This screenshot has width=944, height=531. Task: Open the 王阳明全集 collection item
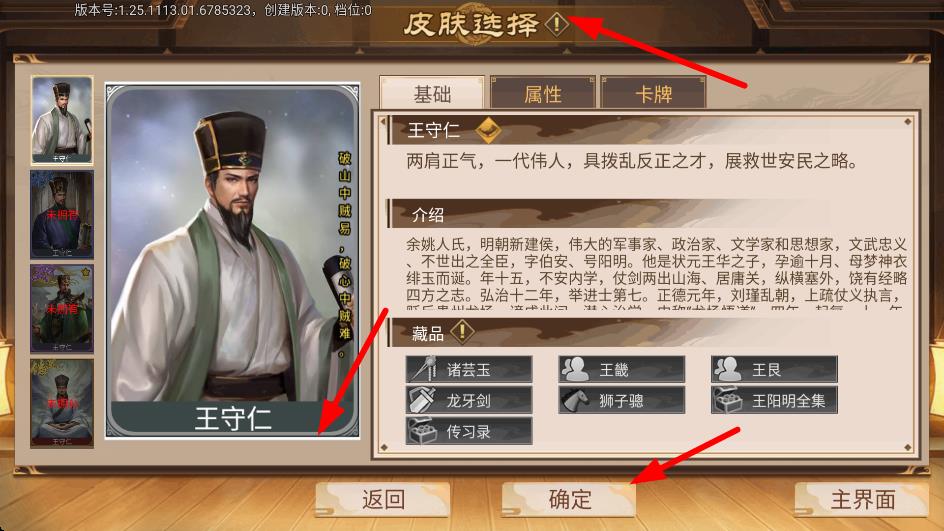click(x=774, y=400)
